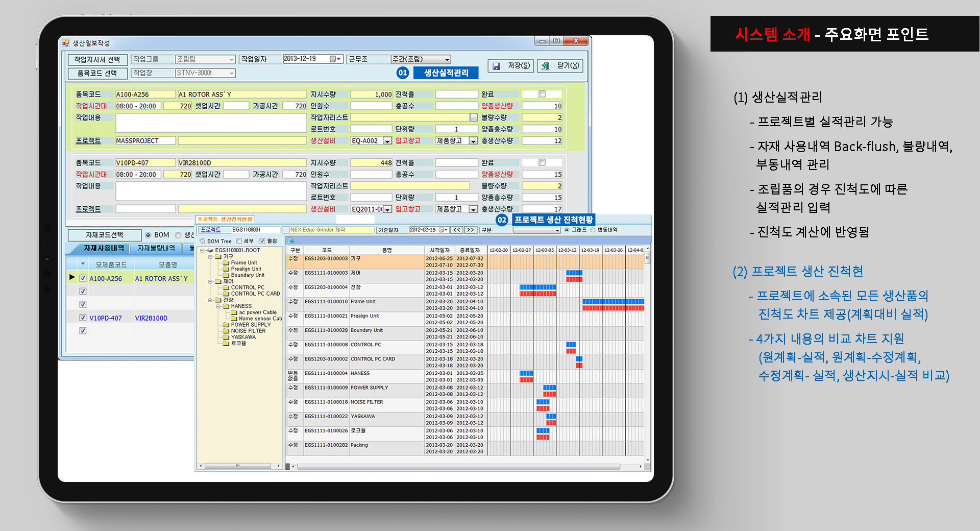Viewport: 980px width, 531px height.
Task: Click the 불량수량 field for V10PD-407
Action: [542, 186]
